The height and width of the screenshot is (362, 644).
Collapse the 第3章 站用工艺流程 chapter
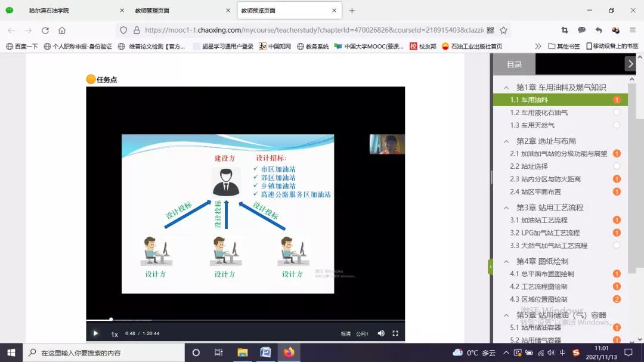(507, 208)
